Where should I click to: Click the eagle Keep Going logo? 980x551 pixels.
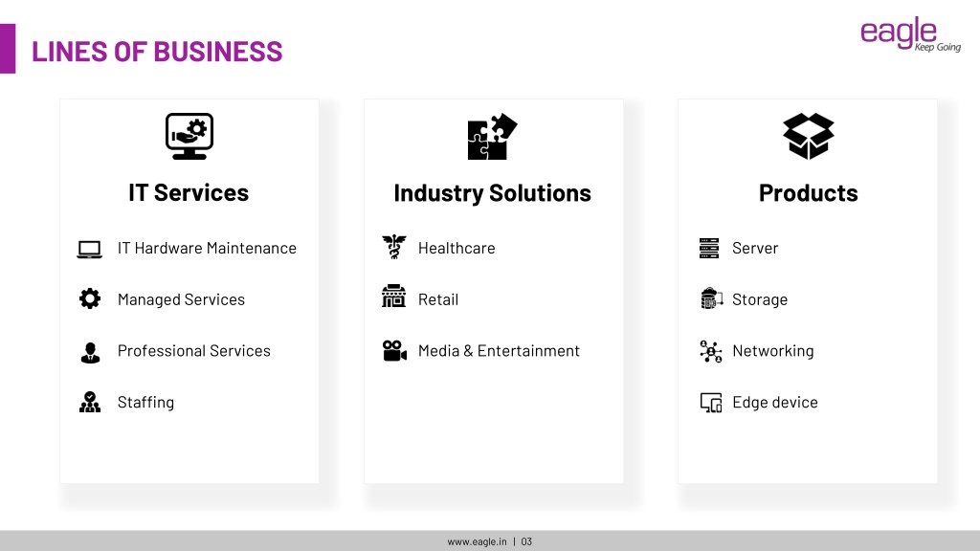tap(911, 33)
